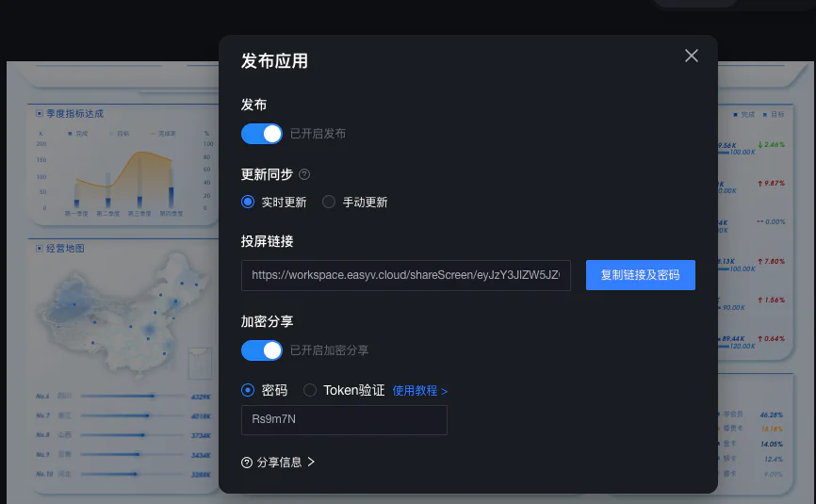Click the square icon beside 经营地图 title
Screen dimensions: 816x504
coord(39,249)
